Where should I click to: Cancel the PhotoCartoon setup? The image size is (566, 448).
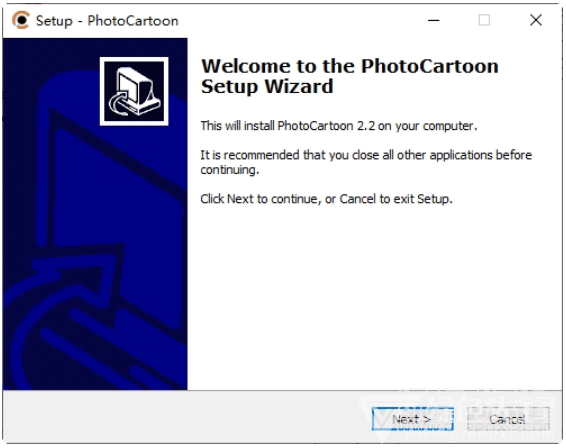[x=508, y=419]
